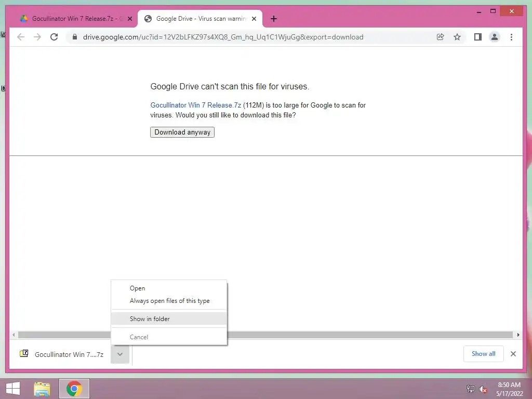Close the Virus scan warning tab
This screenshot has width=532, height=399.
[254, 19]
